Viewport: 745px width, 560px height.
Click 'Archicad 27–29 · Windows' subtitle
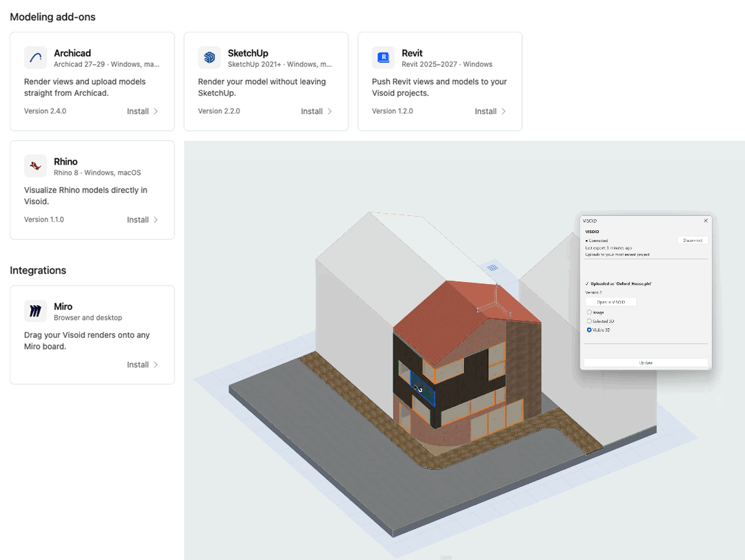coord(106,64)
